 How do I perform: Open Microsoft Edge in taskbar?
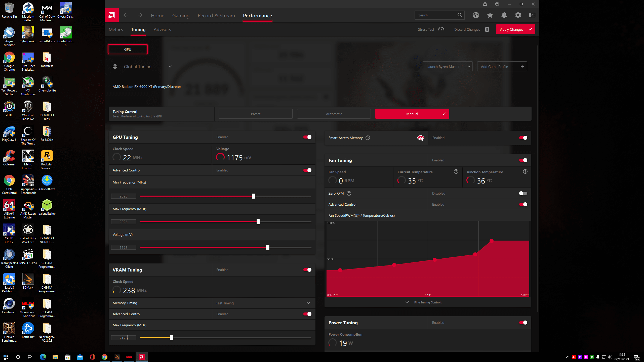click(x=43, y=357)
